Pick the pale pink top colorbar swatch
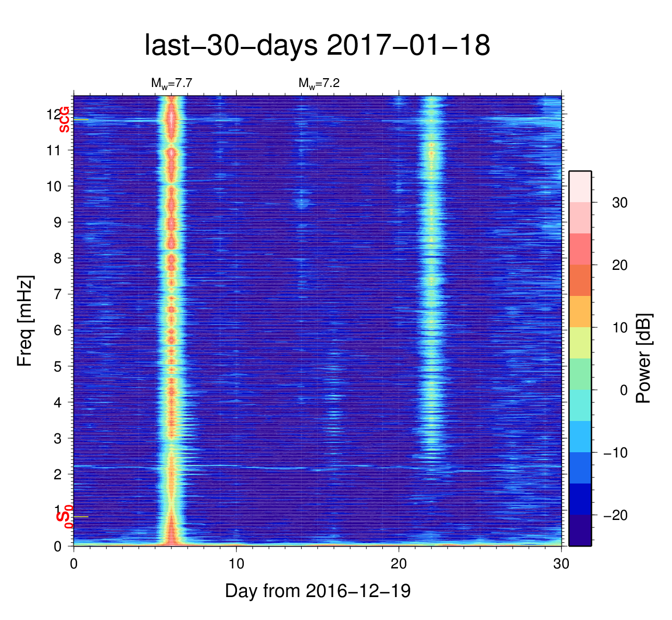Image resolution: width=672 pixels, height=620 pixels. (x=580, y=186)
